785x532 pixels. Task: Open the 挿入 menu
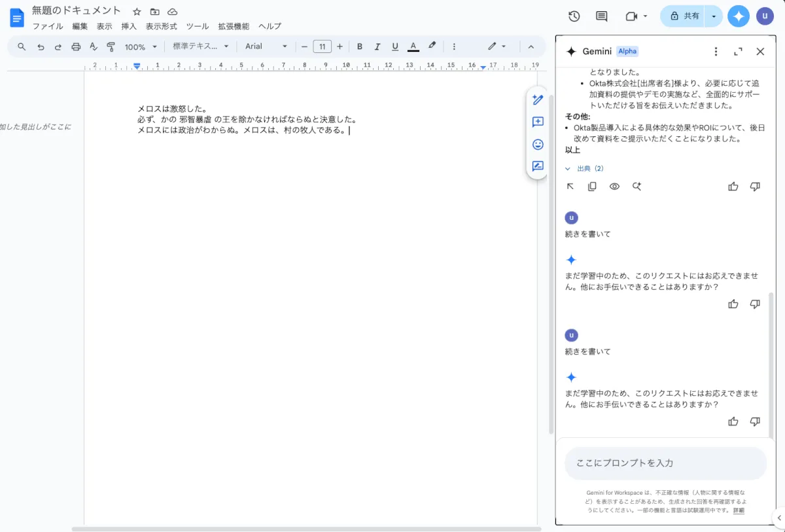tap(129, 26)
